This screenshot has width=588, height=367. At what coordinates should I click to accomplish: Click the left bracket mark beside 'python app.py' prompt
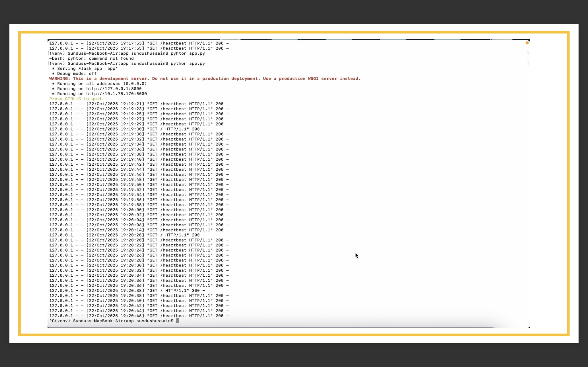tap(49, 63)
